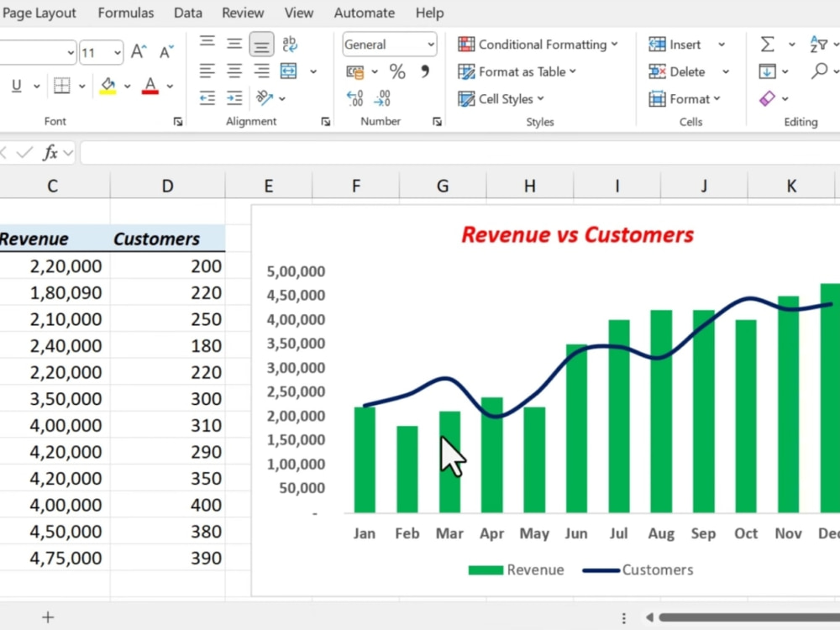Align text right

[261, 71]
